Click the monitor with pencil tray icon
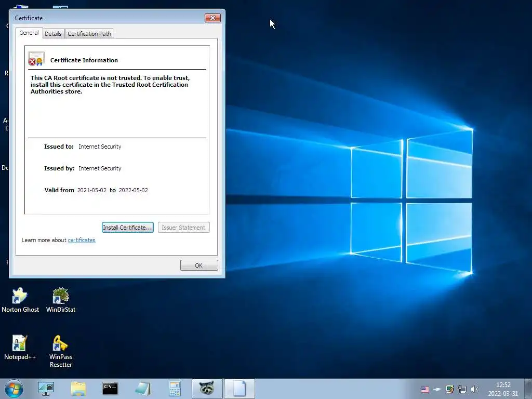This screenshot has width=532, height=399. pos(450,389)
